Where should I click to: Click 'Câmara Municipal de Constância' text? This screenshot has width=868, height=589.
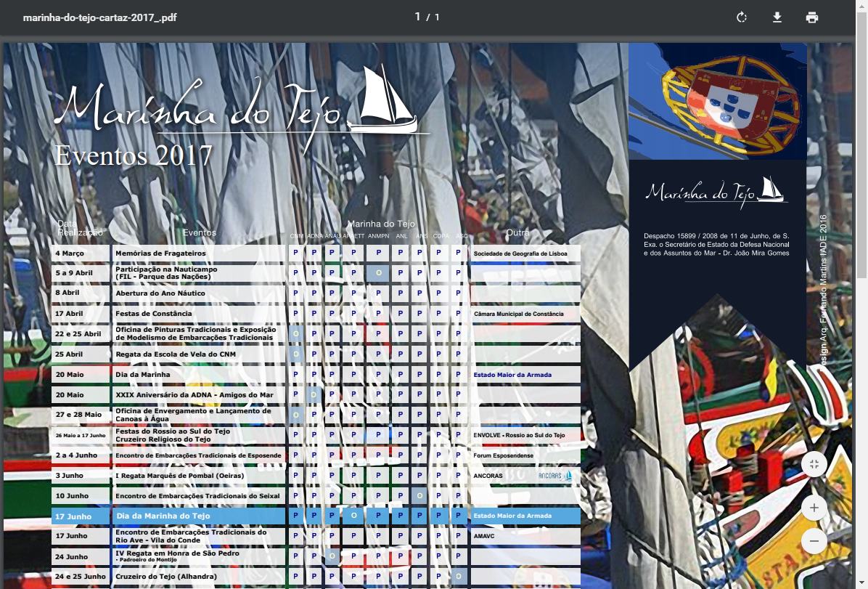pyautogui.click(x=519, y=314)
